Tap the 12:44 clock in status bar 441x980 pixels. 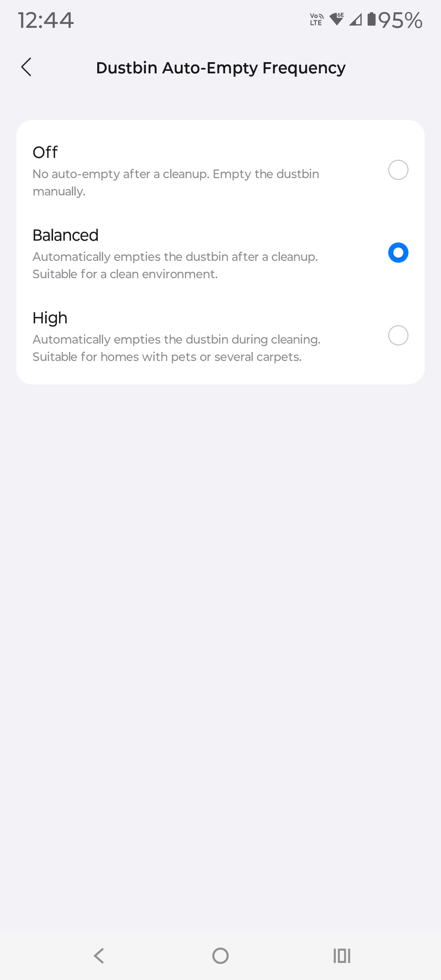46,20
